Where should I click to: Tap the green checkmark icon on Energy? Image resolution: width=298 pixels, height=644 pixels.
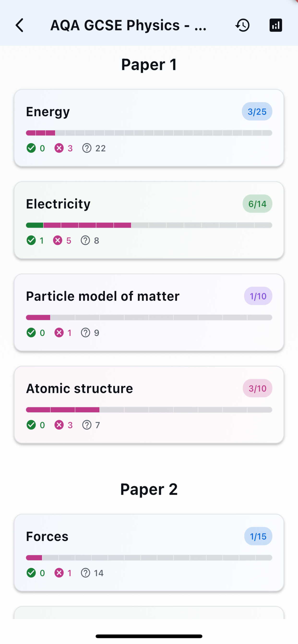(31, 148)
